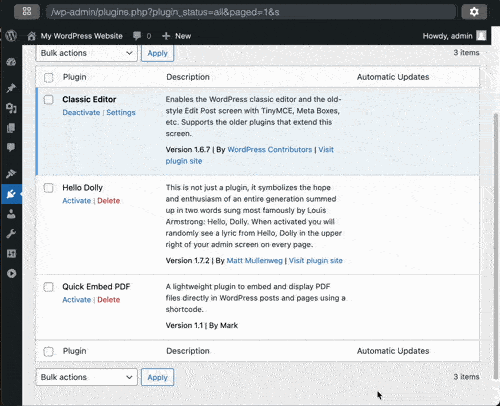Deactivate the Classic Editor plugin
Screen dimensions: 500x406
click(x=81, y=112)
